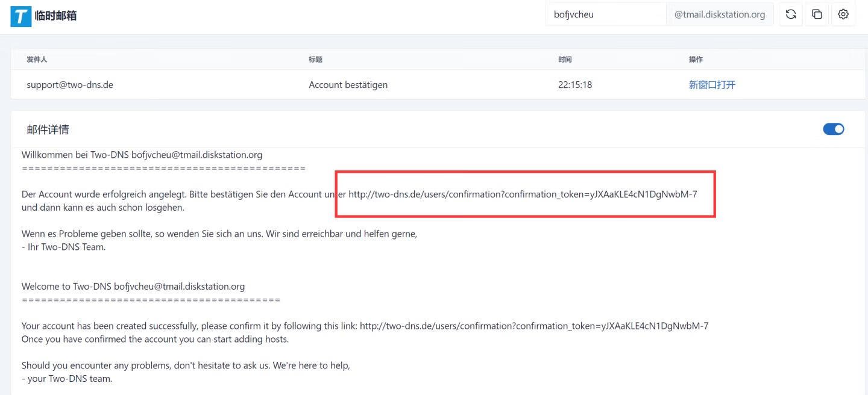
Task: Copy the email address using the copy icon
Action: tap(817, 14)
